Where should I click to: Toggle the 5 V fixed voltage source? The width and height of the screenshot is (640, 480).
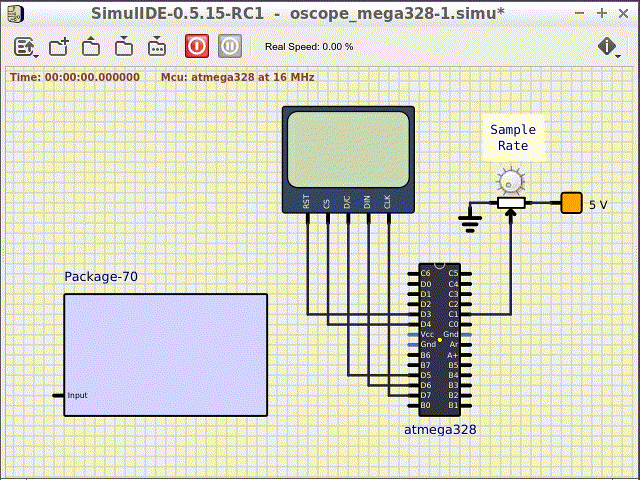pos(571,203)
